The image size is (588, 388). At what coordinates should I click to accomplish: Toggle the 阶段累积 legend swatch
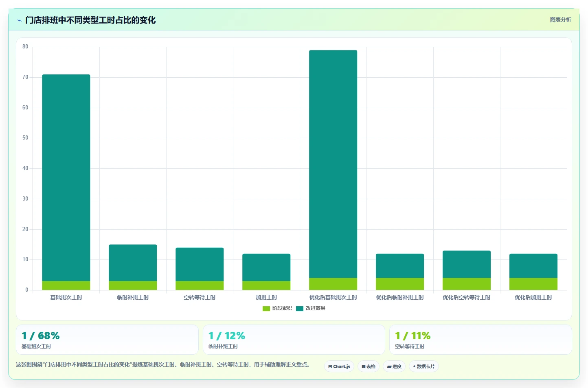click(266, 309)
